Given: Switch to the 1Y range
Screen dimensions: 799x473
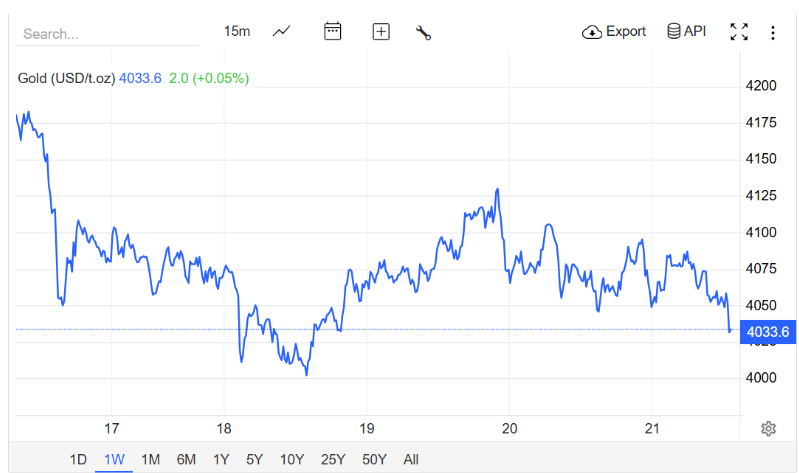Looking at the screenshot, I should (221, 459).
